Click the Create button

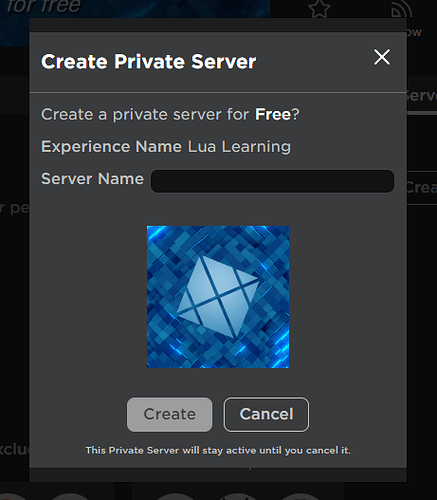pyautogui.click(x=169, y=414)
